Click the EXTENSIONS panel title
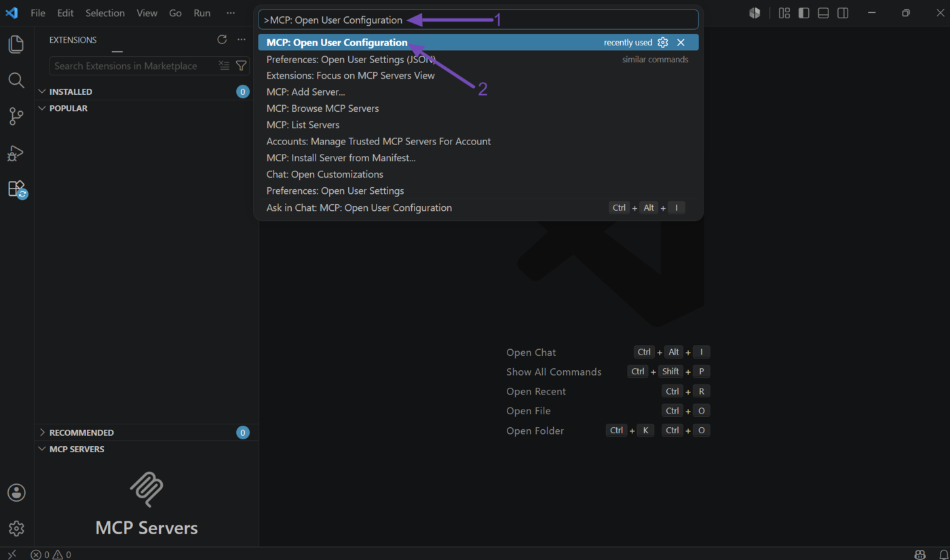The width and height of the screenshot is (950, 560). 73,40
